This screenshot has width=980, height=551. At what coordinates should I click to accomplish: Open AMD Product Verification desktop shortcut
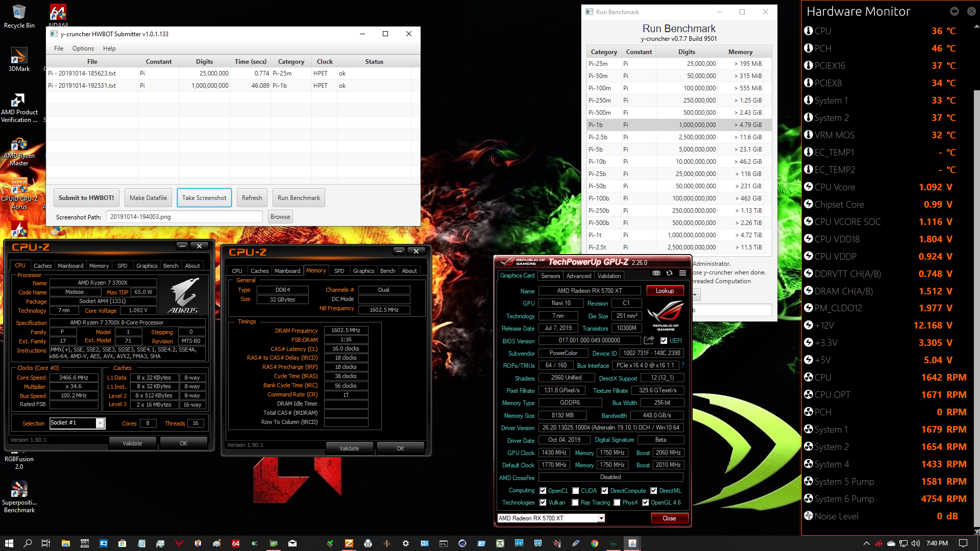coord(19,108)
